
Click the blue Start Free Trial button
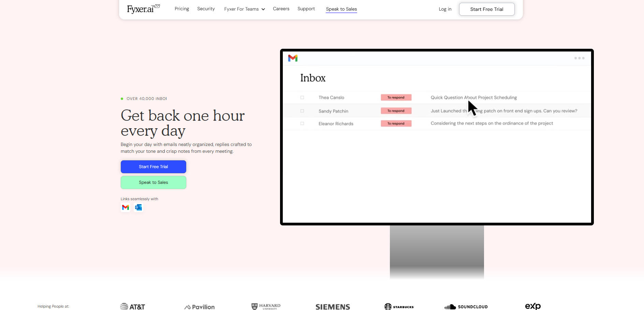(153, 167)
